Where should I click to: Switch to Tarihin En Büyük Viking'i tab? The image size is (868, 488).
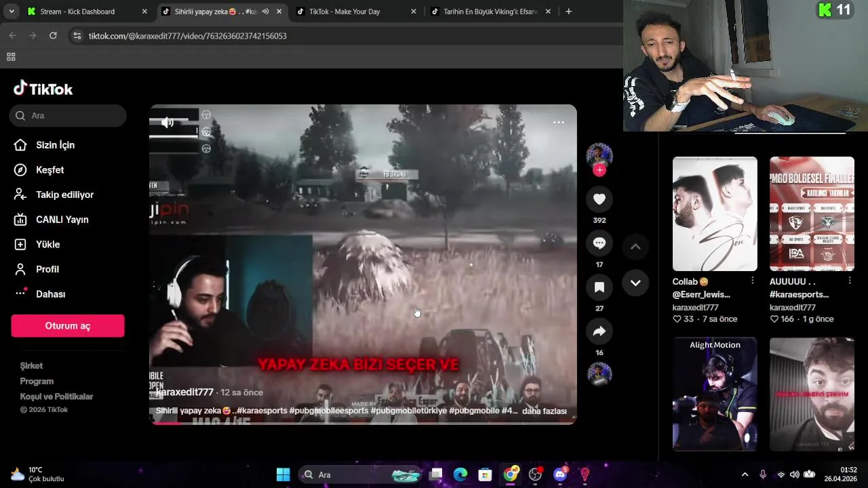490,12
